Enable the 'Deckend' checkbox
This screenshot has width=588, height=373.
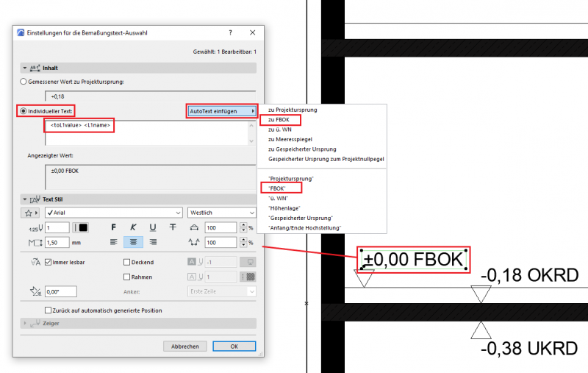pos(126,262)
